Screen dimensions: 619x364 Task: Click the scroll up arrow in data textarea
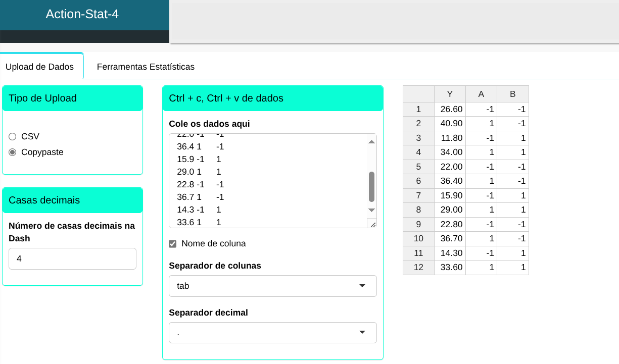(x=371, y=142)
